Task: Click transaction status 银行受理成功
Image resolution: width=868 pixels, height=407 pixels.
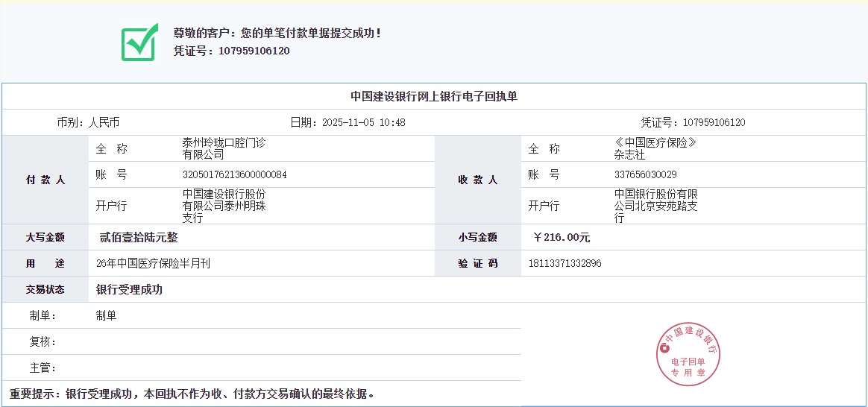Action: [x=129, y=289]
